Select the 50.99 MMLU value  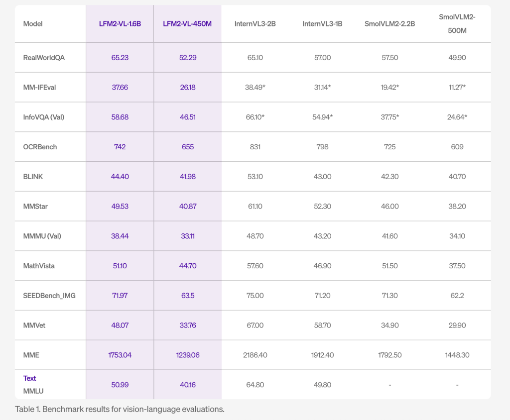coord(120,385)
